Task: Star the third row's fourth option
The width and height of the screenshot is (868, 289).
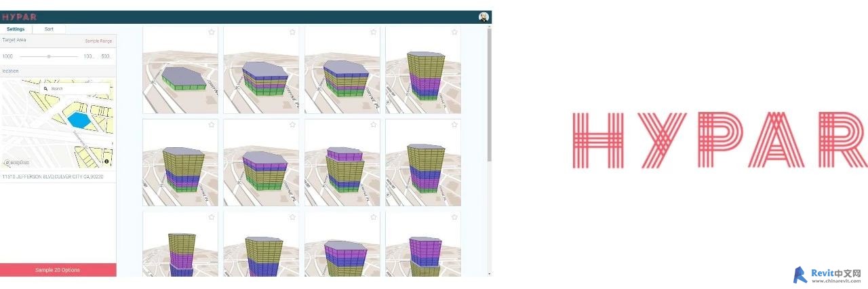Action: pyautogui.click(x=454, y=217)
